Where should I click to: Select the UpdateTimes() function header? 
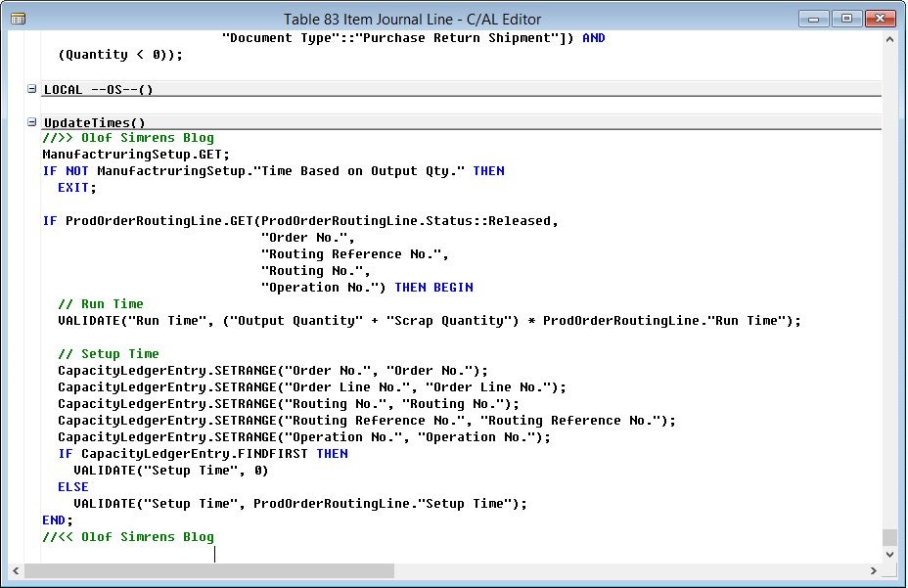coord(94,122)
